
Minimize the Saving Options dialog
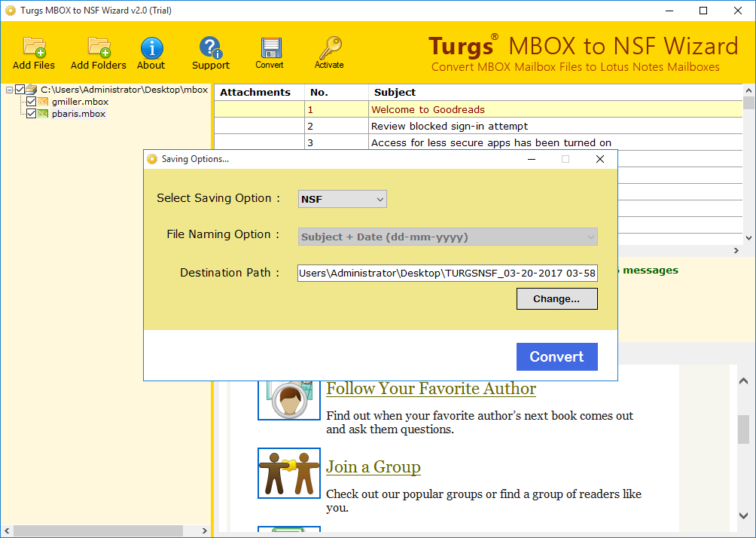[x=532, y=159]
